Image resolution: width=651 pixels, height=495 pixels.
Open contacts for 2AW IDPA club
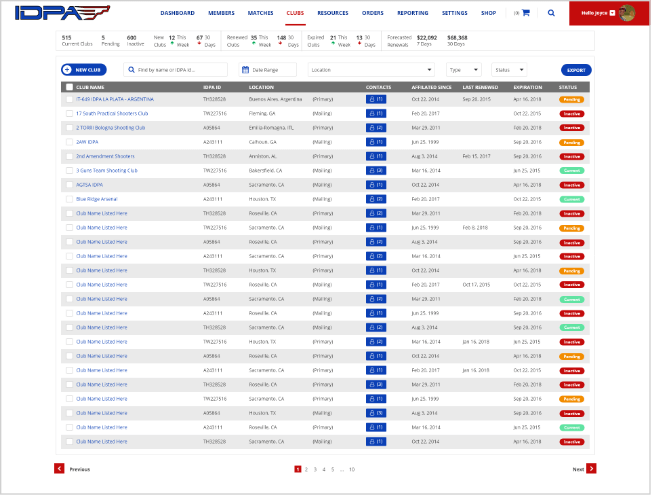[375, 142]
